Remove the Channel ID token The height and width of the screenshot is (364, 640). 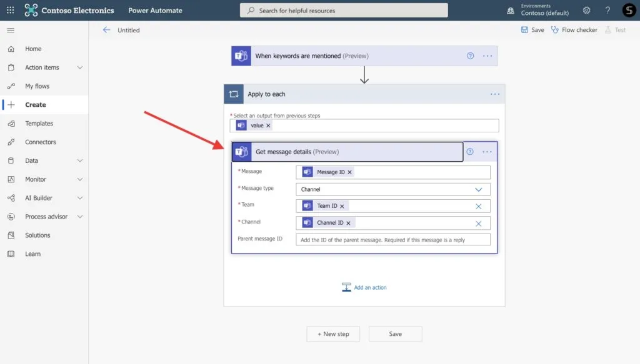pyautogui.click(x=348, y=223)
